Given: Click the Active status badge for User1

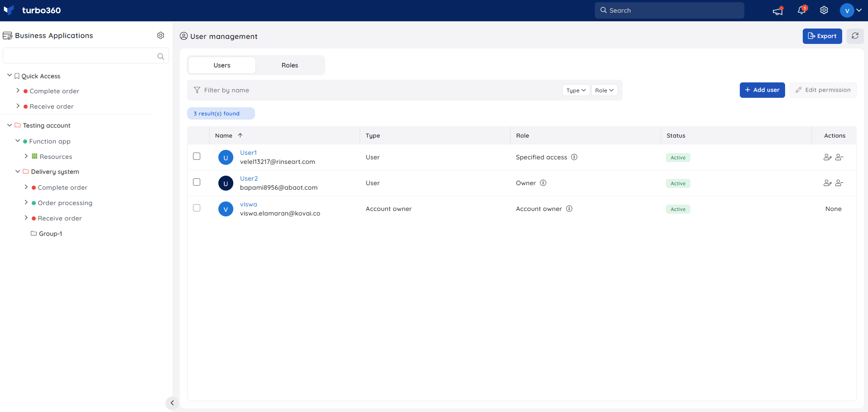Looking at the screenshot, I should 678,158.
